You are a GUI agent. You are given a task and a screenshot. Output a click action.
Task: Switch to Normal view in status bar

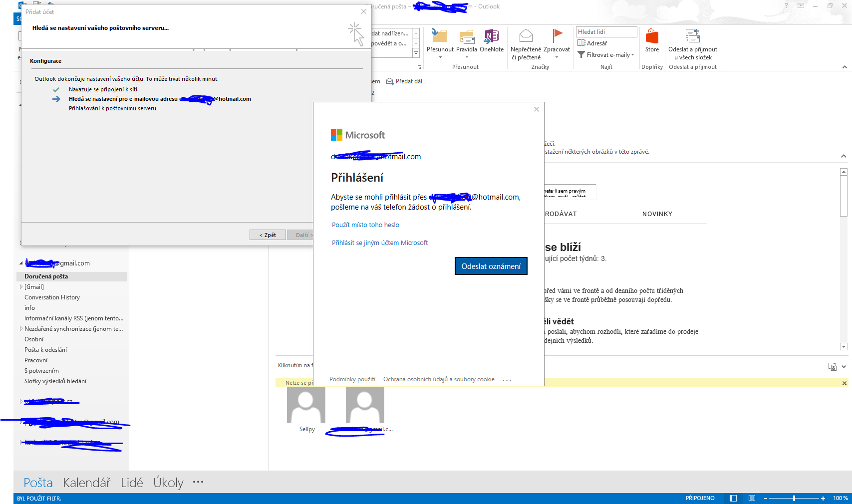coord(733,498)
